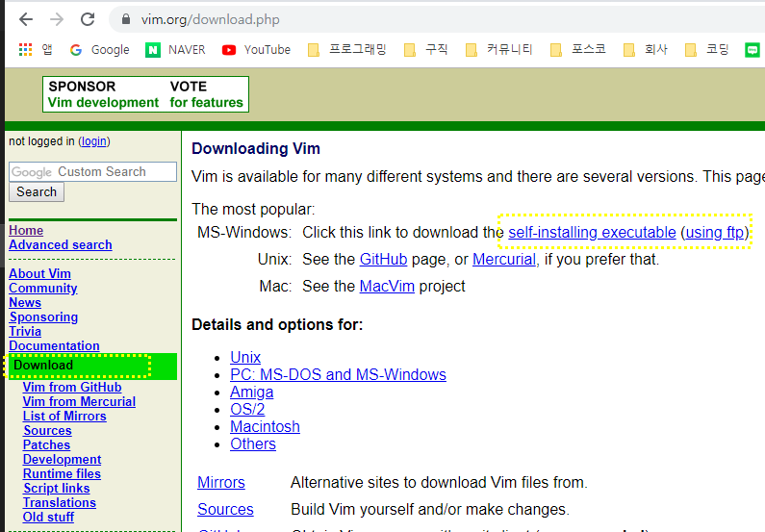Open the 구직 bookmark folder
Image resolution: width=765 pixels, height=532 pixels.
[426, 50]
